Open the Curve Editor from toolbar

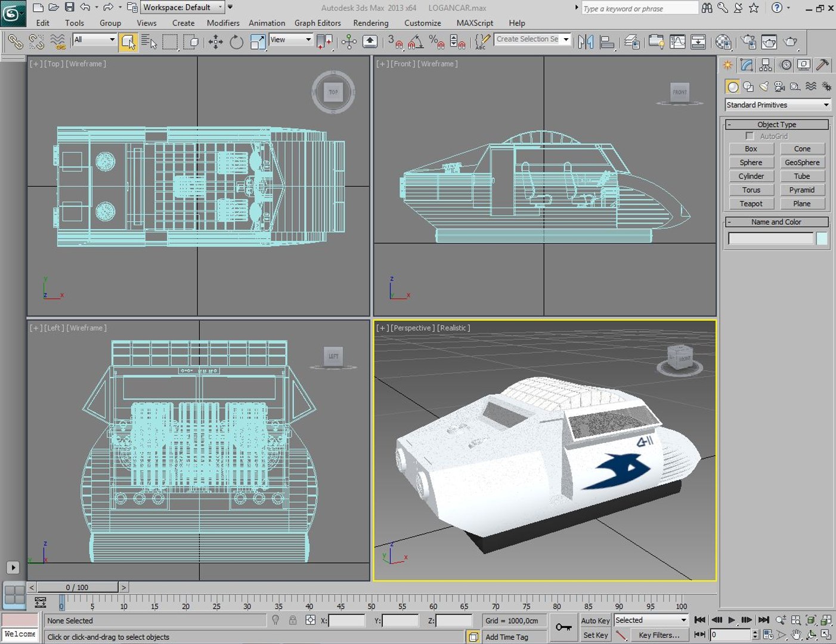pyautogui.click(x=677, y=42)
